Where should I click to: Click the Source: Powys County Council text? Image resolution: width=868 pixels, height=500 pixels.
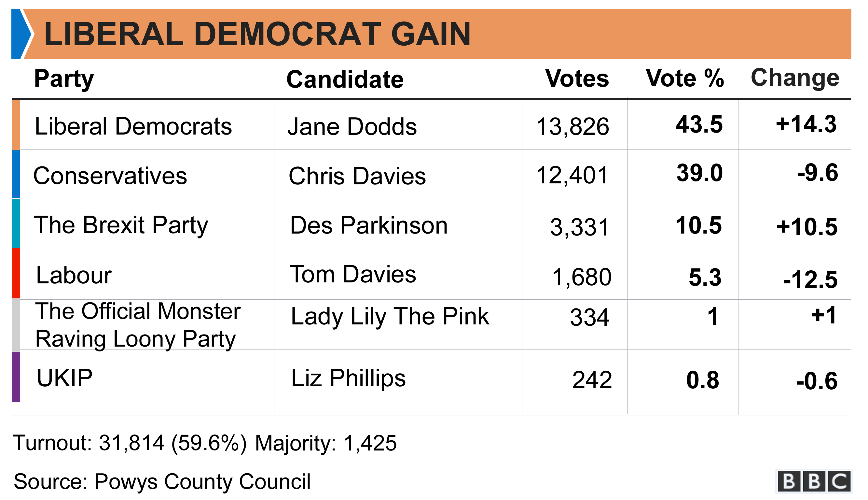[162, 481]
